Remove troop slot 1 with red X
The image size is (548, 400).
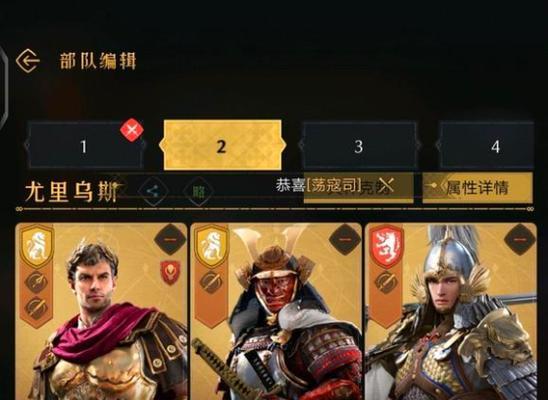[132, 130]
